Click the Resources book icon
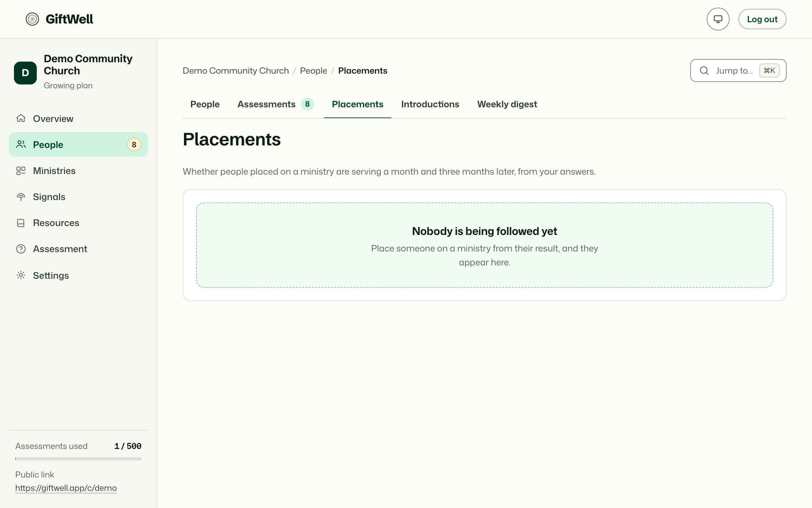Viewport: 812px width, 508px height. click(x=21, y=223)
